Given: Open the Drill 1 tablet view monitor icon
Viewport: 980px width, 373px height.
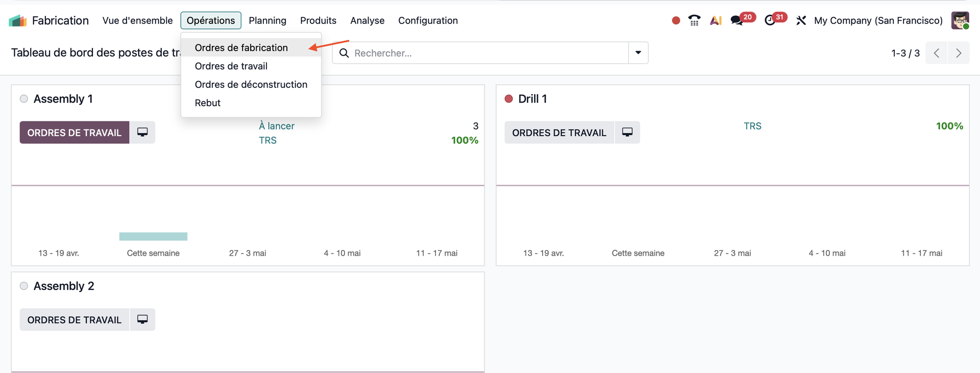Looking at the screenshot, I should pyautogui.click(x=627, y=132).
